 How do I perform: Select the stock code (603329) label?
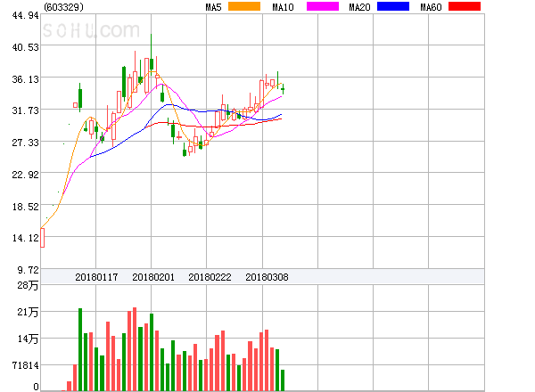[64, 7]
